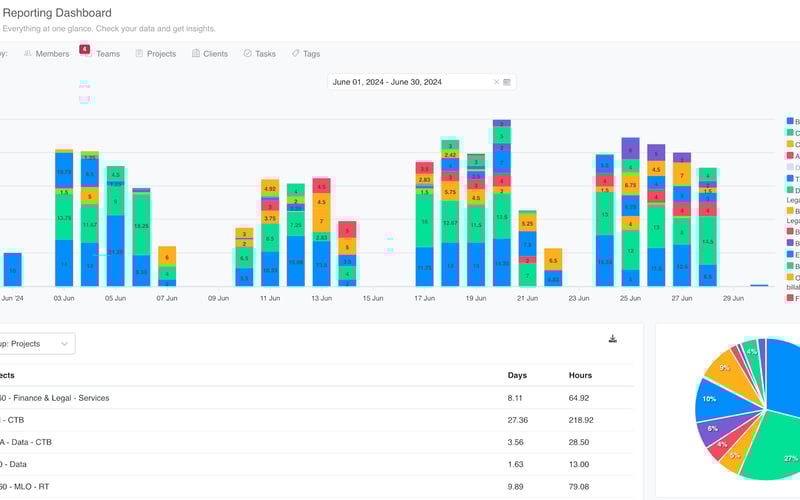Viewport: 800px width, 500px height.
Task: Click the red '4' notification badge
Action: 85,49
